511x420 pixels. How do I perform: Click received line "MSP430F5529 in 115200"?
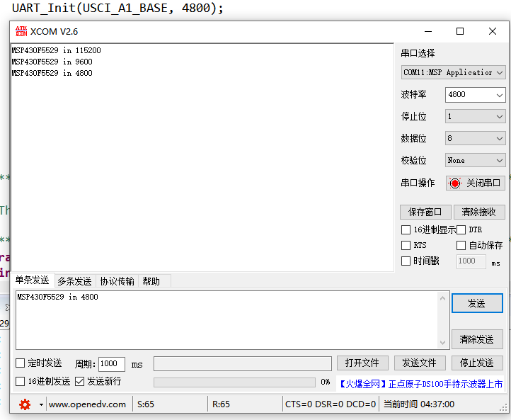[57, 50]
